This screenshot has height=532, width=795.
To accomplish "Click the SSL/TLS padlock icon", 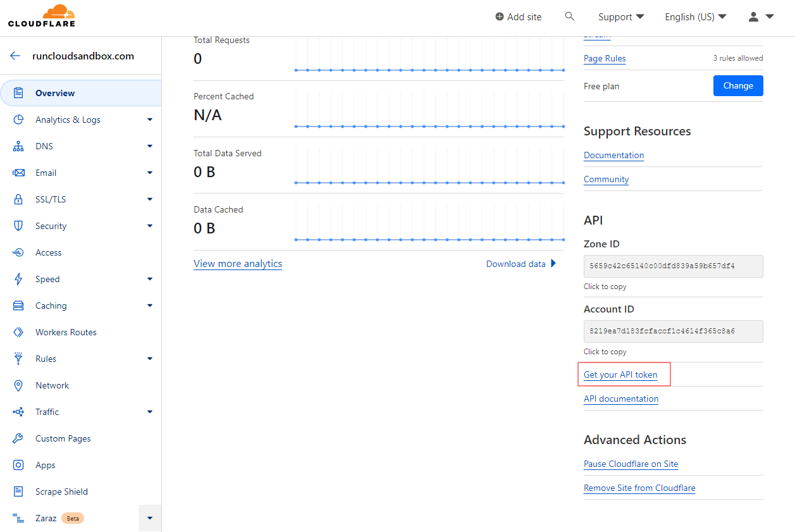I will point(18,199).
